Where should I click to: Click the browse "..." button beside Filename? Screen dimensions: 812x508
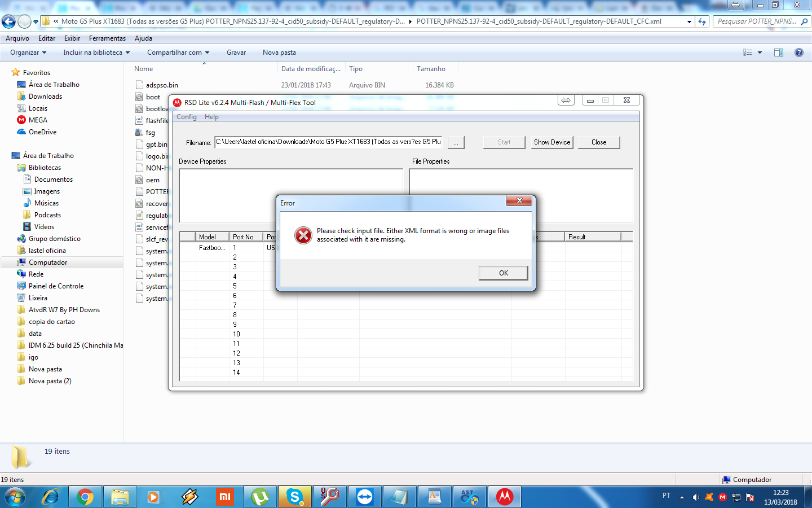point(456,142)
